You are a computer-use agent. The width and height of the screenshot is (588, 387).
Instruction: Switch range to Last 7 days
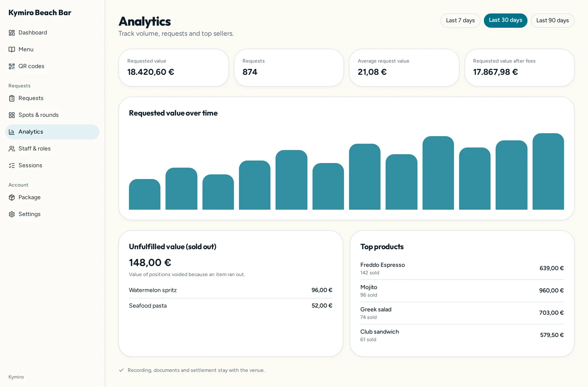pos(460,21)
